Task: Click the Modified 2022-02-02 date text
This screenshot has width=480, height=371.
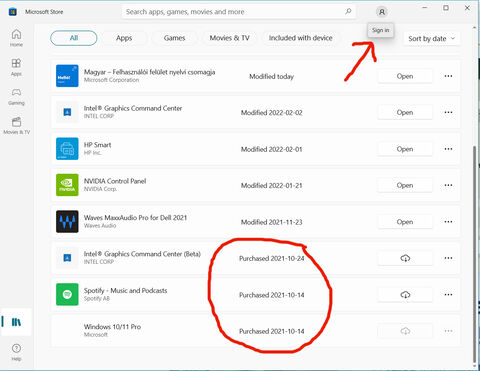Action: 272,113
